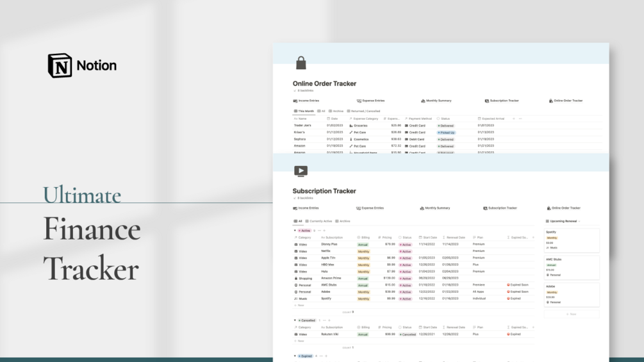The width and height of the screenshot is (644, 362).
Task: Add a row to Expired group via plus icon
Action: tap(326, 356)
